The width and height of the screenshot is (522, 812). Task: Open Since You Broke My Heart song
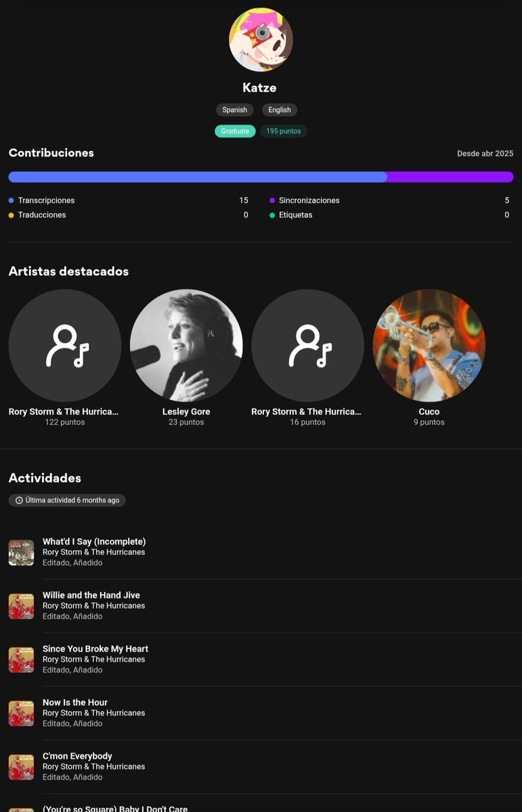point(95,649)
